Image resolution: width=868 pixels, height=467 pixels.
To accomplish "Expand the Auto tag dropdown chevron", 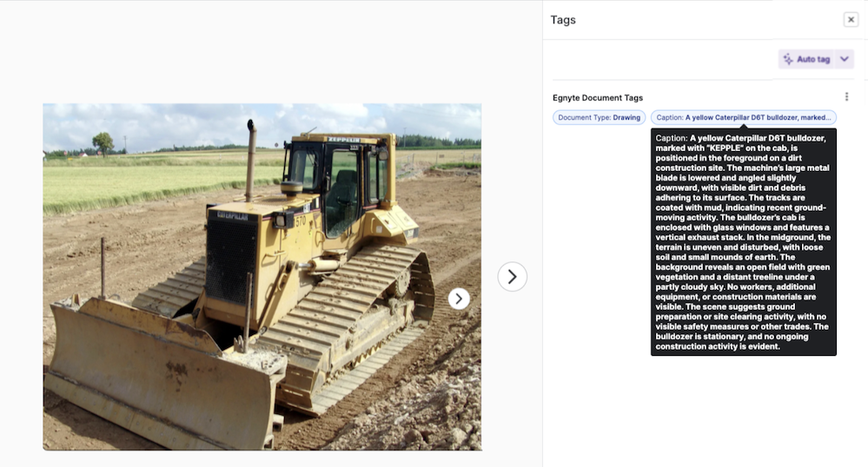I will (x=845, y=59).
